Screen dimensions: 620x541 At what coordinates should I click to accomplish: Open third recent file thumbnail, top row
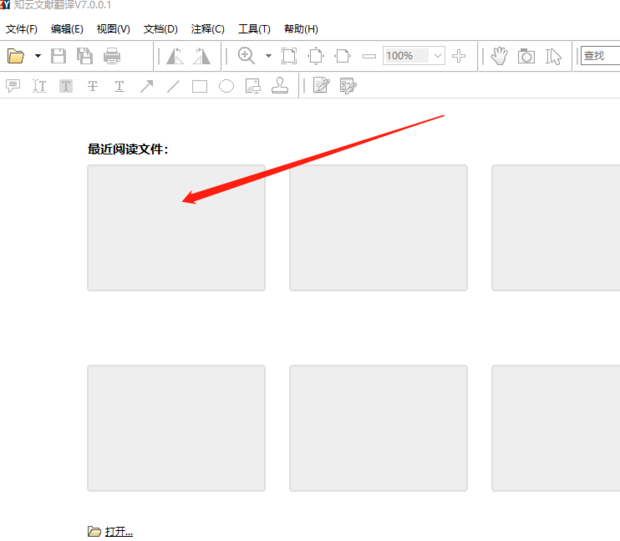[556, 228]
